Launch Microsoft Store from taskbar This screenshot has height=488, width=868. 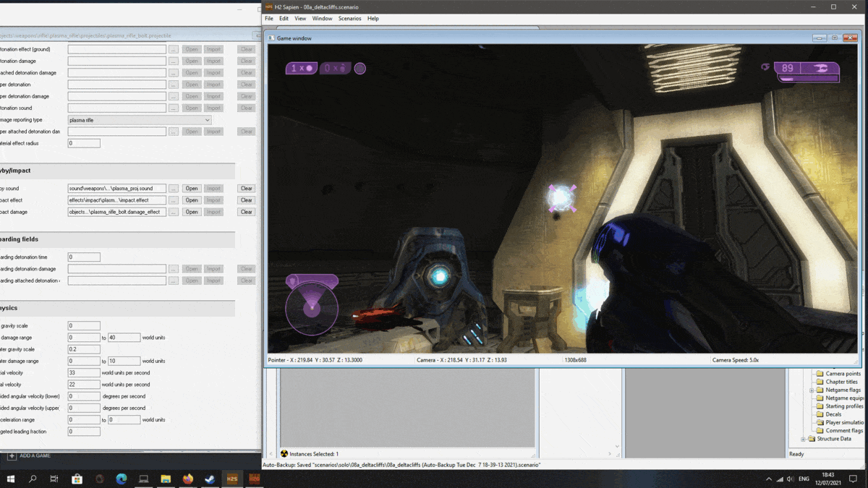(77, 479)
